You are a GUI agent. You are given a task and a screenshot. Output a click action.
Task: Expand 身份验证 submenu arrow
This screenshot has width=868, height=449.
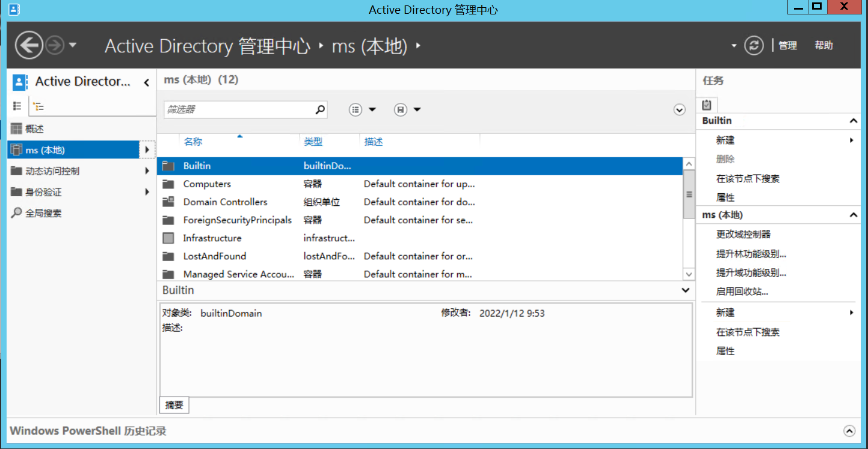pos(147,192)
